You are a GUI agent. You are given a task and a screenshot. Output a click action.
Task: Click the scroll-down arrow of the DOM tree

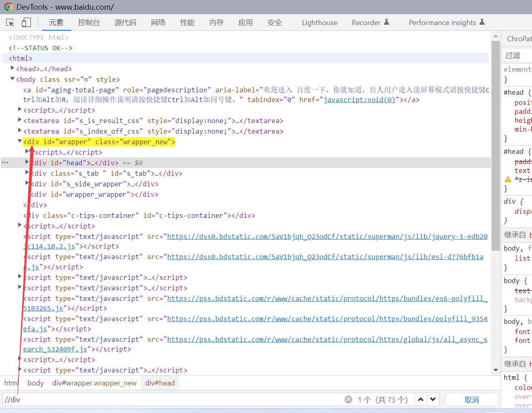[x=496, y=370]
